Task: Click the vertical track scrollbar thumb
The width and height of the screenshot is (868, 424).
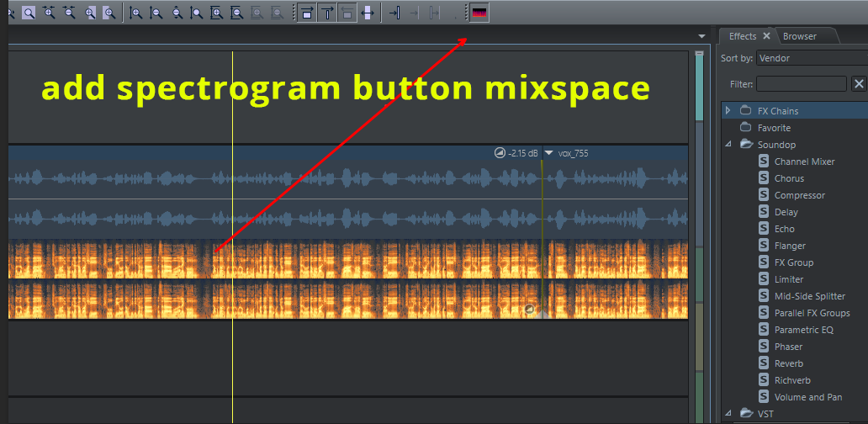Action: tap(699, 88)
